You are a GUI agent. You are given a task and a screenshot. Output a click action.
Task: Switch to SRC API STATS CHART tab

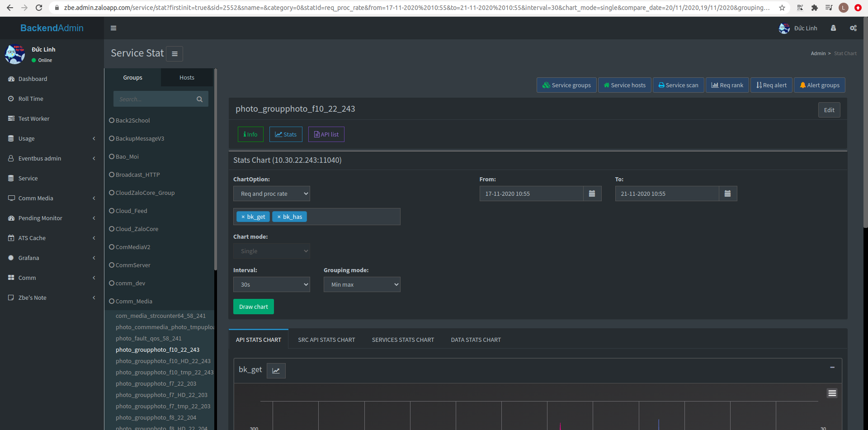coord(326,340)
